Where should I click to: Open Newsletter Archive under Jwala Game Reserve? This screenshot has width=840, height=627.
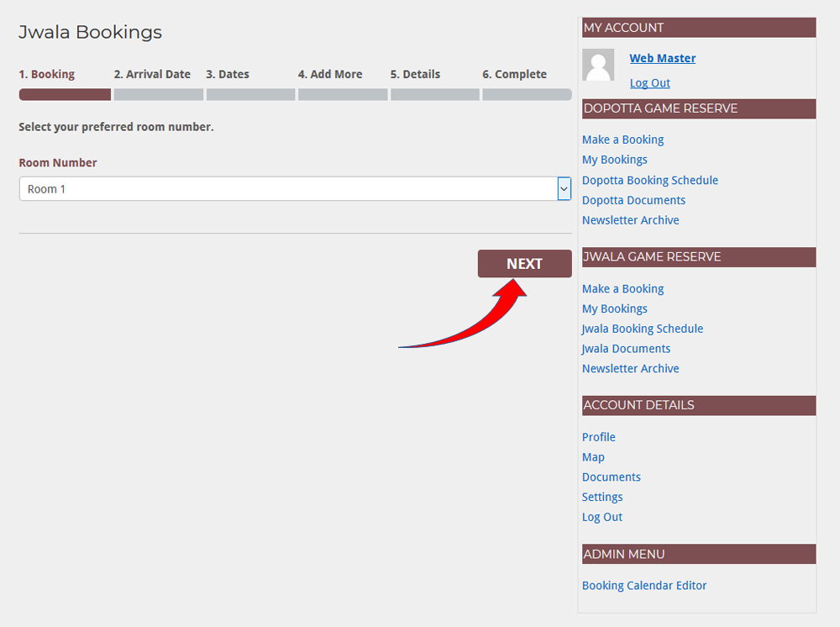point(630,368)
